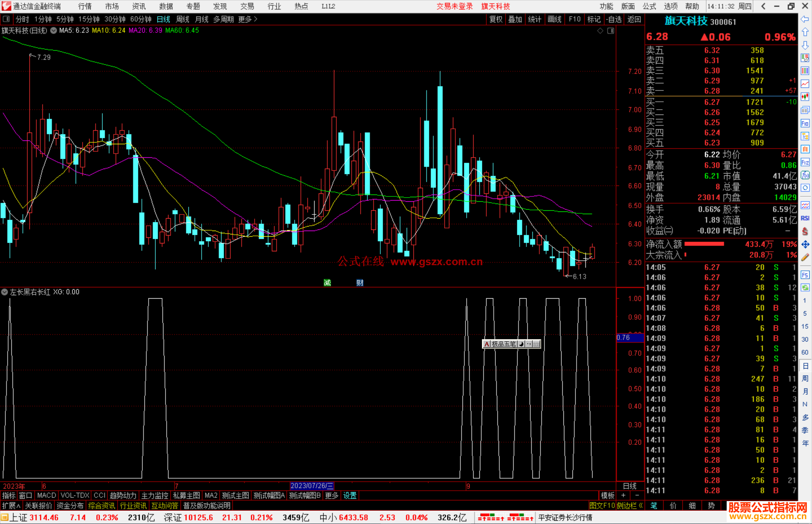Open the RSI indicator icon in sidebar
Viewport: 812px width, 524px height.
tap(805, 218)
